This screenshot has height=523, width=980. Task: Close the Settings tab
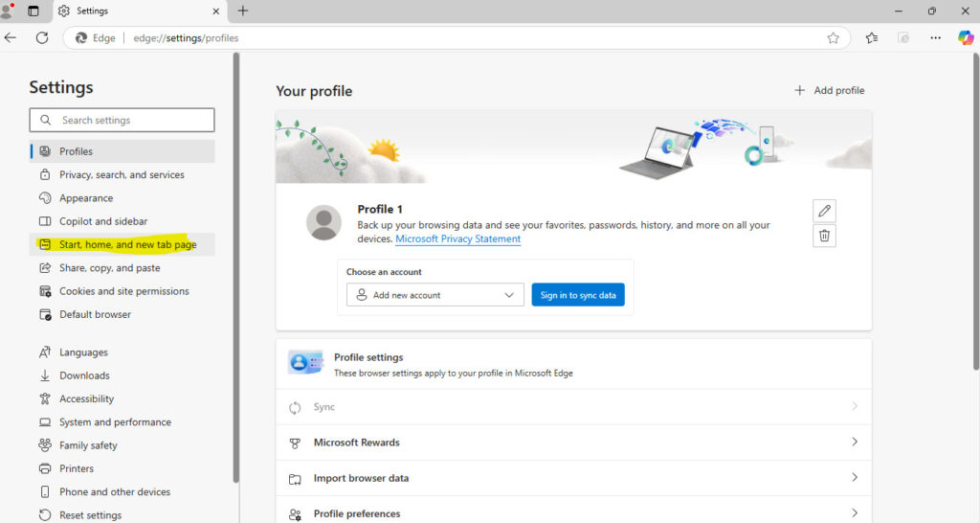[215, 11]
